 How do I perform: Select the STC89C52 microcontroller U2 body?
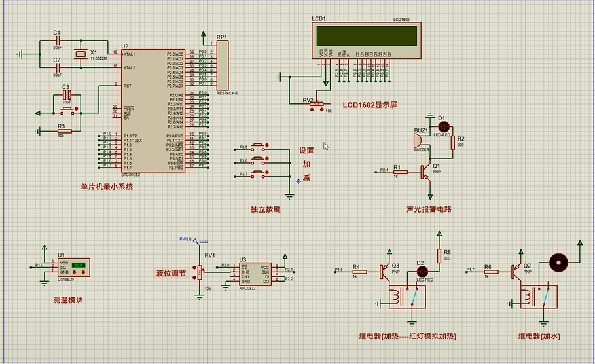151,110
